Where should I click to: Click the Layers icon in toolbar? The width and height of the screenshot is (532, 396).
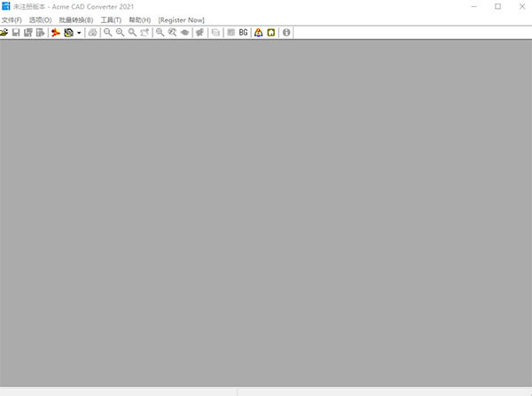point(216,33)
